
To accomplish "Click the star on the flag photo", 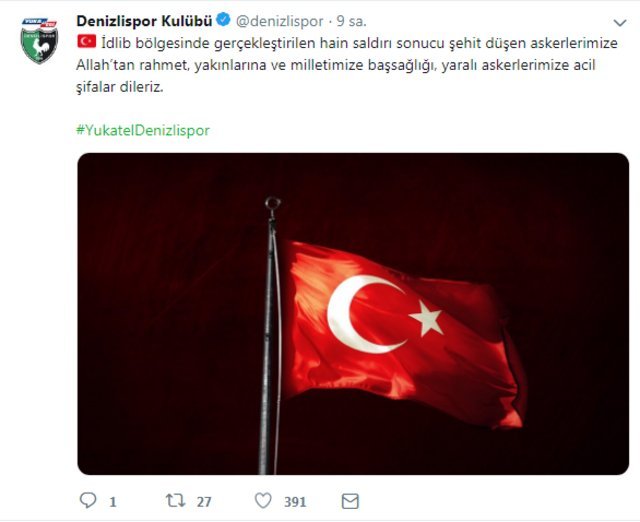I will point(427,318).
